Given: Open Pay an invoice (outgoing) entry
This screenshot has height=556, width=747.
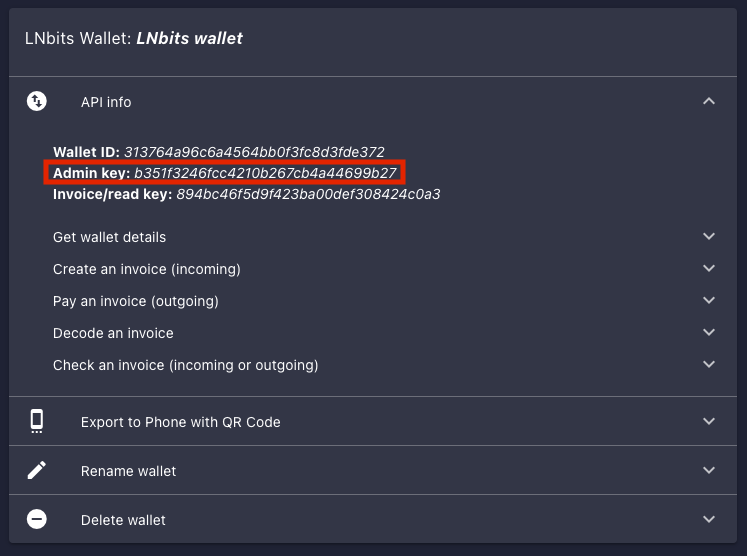Looking at the screenshot, I should (136, 301).
